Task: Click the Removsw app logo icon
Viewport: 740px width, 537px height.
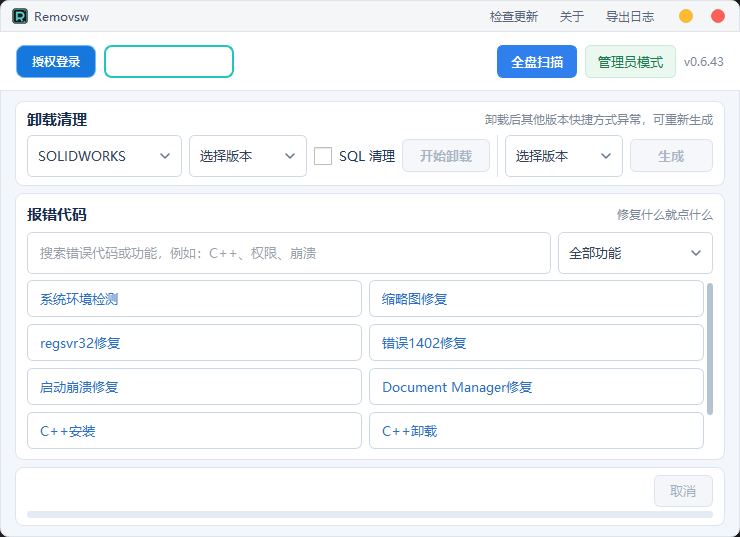Action: point(20,17)
